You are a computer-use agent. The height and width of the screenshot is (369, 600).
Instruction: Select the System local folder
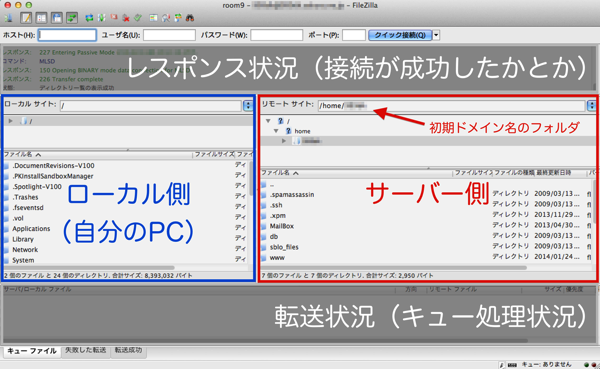tap(23, 260)
